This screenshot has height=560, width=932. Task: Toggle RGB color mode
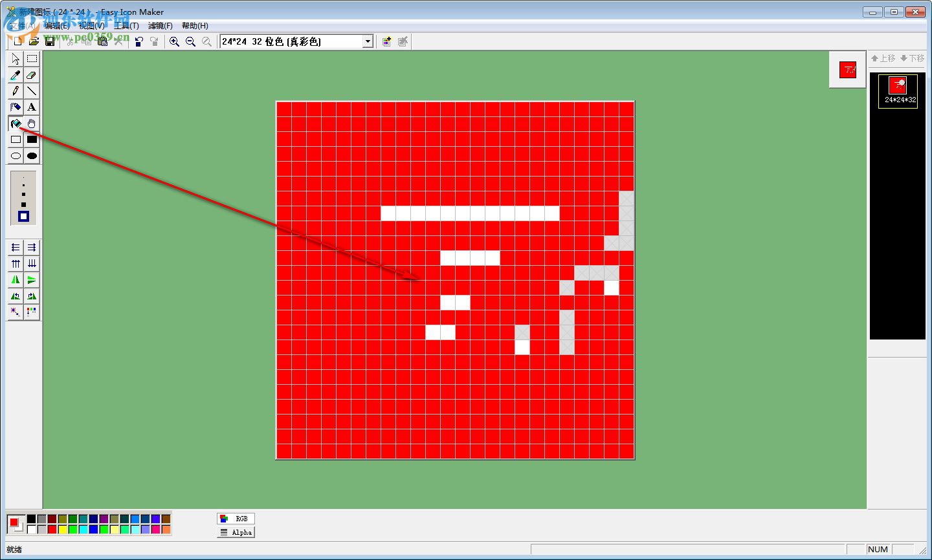[236, 518]
